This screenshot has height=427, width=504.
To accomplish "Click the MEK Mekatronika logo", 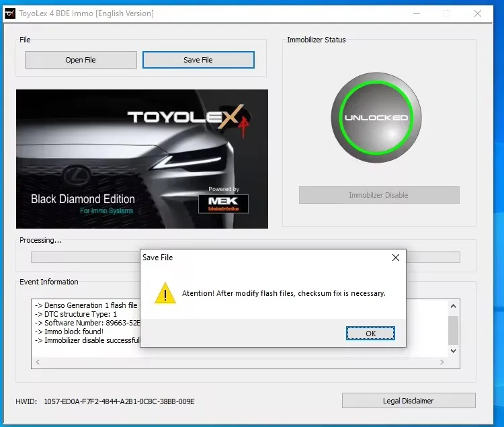I will tap(223, 204).
